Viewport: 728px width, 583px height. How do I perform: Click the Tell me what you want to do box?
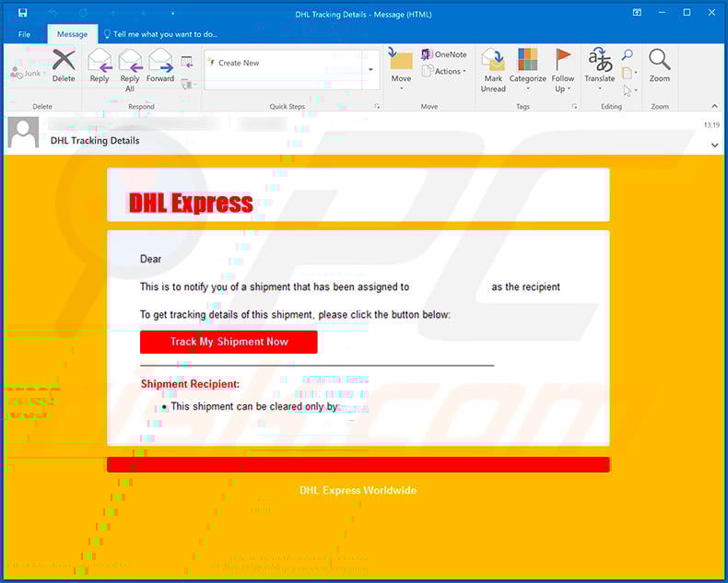click(160, 34)
